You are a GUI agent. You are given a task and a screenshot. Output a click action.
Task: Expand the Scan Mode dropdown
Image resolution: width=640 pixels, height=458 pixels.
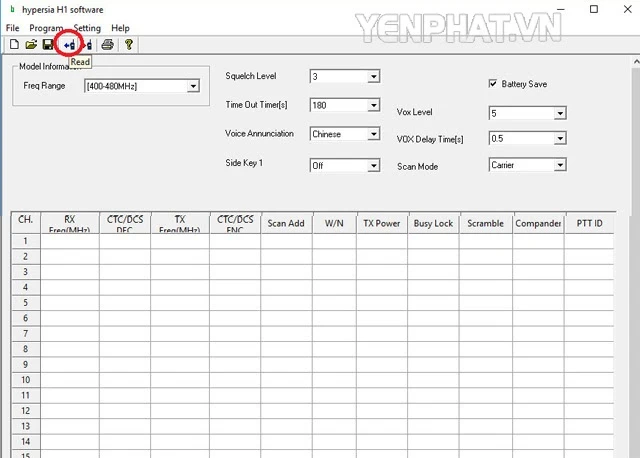point(559,165)
